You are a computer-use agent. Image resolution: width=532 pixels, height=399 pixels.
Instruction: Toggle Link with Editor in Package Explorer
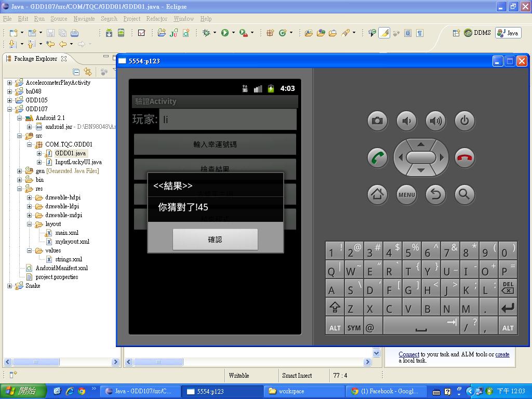click(88, 72)
